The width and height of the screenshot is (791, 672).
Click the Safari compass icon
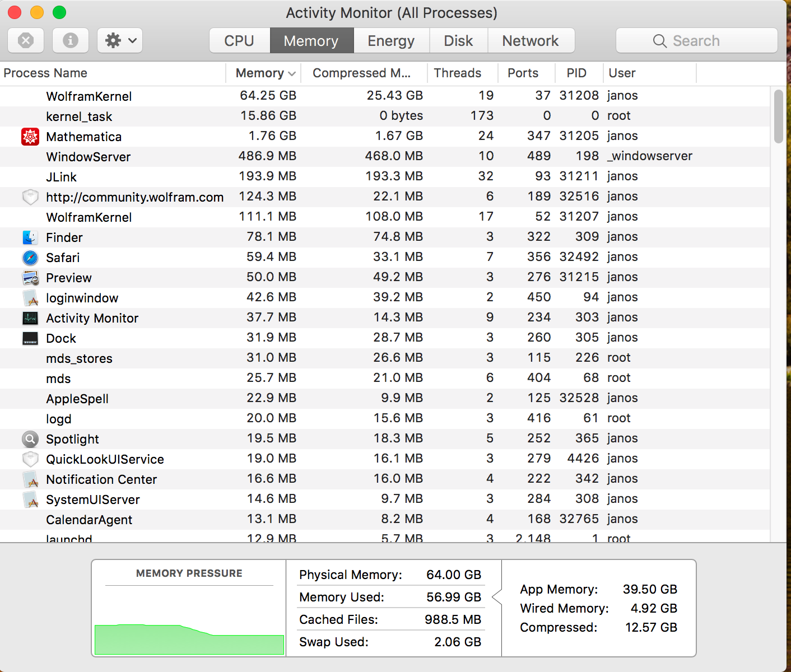click(30, 258)
